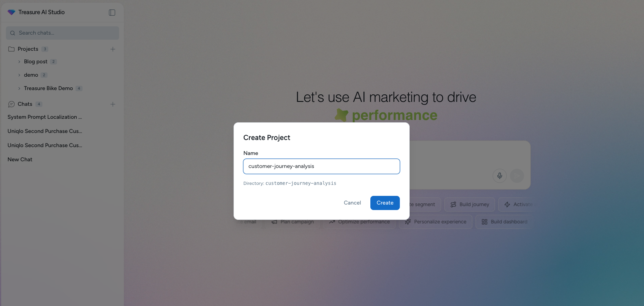
Task: Click the Treasure AI Studio gem logo
Action: (11, 12)
